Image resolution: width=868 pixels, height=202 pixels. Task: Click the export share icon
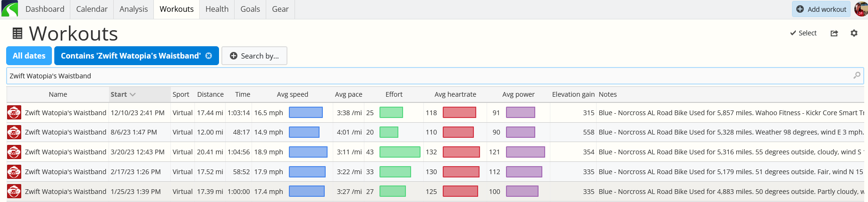point(834,33)
